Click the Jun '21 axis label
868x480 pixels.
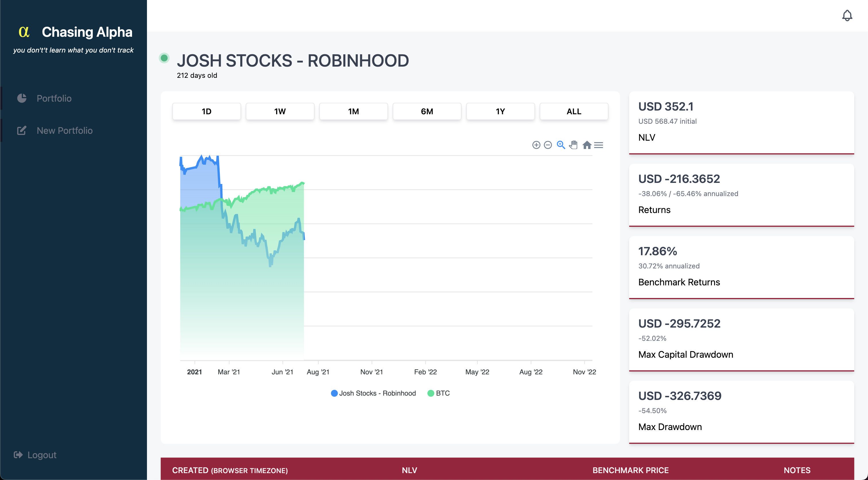[x=282, y=372]
